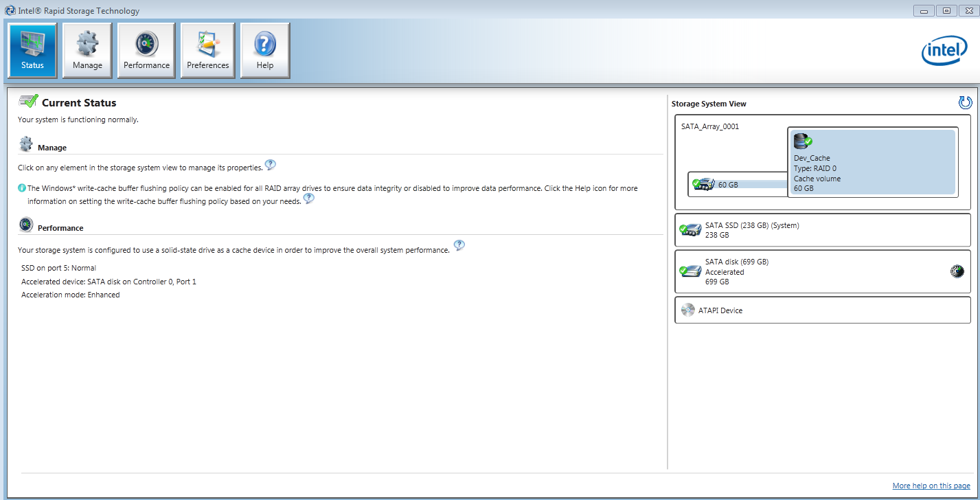Refresh the Storage System View
This screenshot has width=980, height=500.
[965, 103]
